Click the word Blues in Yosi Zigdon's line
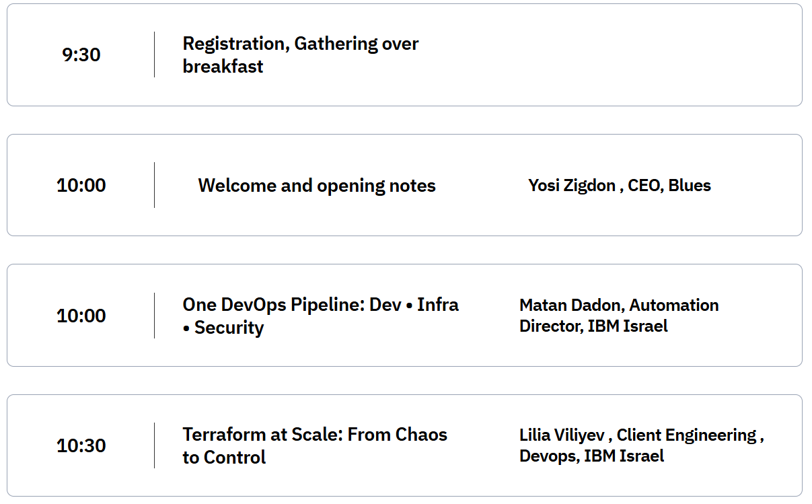 (x=690, y=186)
